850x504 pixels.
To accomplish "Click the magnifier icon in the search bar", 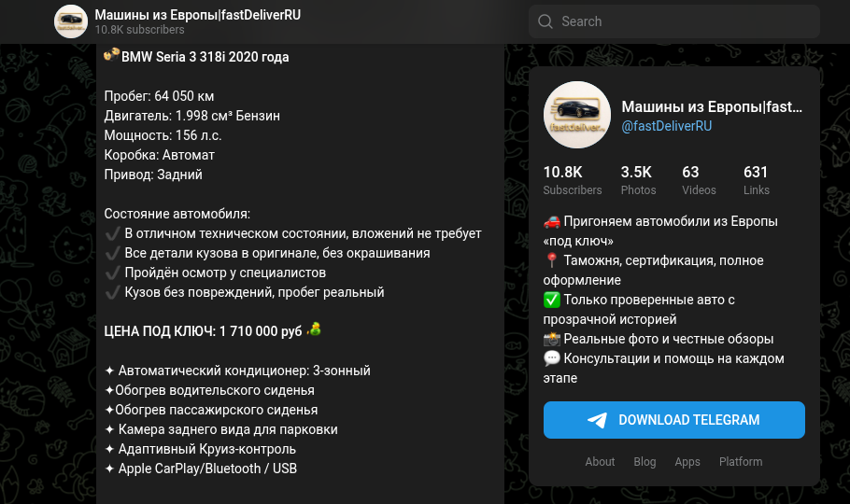I will tap(546, 21).
